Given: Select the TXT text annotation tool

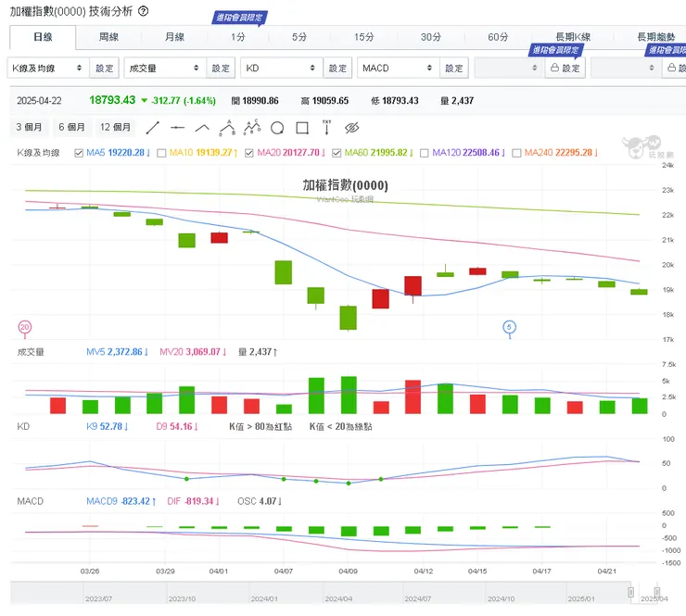Looking at the screenshot, I should [327, 127].
